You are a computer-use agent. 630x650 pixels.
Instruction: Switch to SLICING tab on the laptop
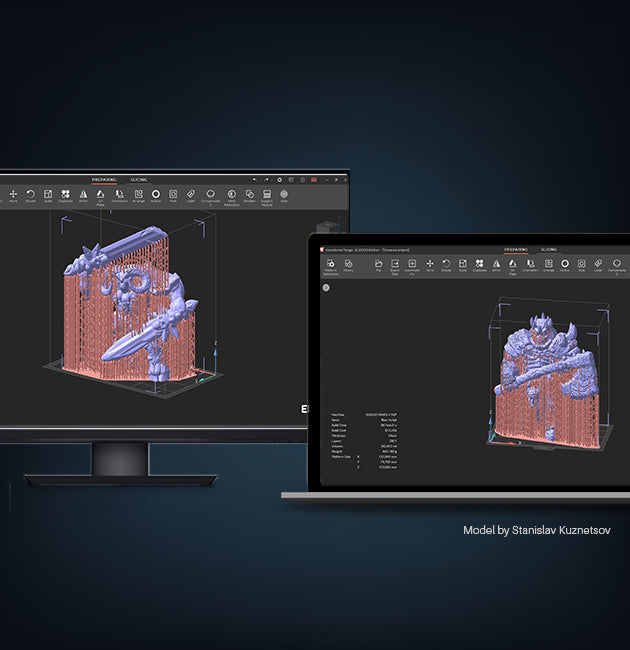pos(549,249)
